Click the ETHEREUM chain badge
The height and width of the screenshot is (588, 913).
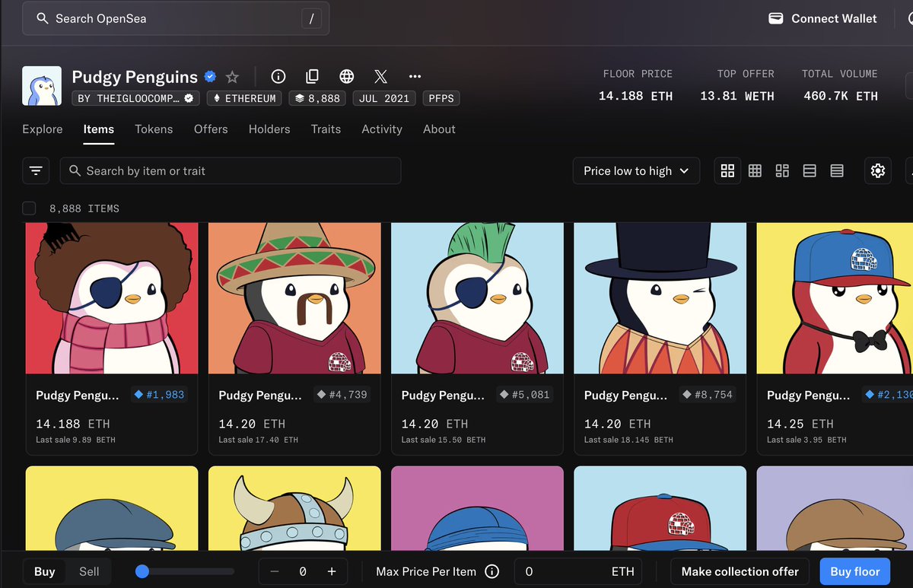coord(245,98)
